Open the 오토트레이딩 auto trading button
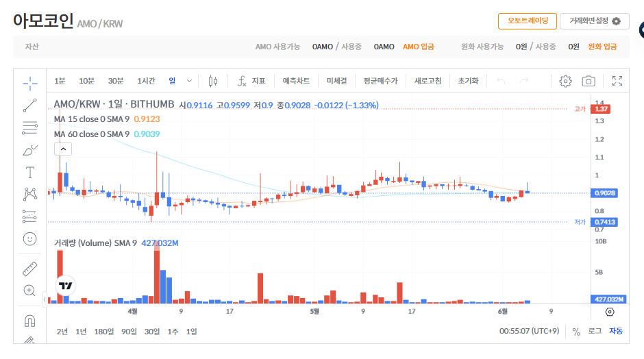Viewport: 644px width, 359px height. (528, 21)
